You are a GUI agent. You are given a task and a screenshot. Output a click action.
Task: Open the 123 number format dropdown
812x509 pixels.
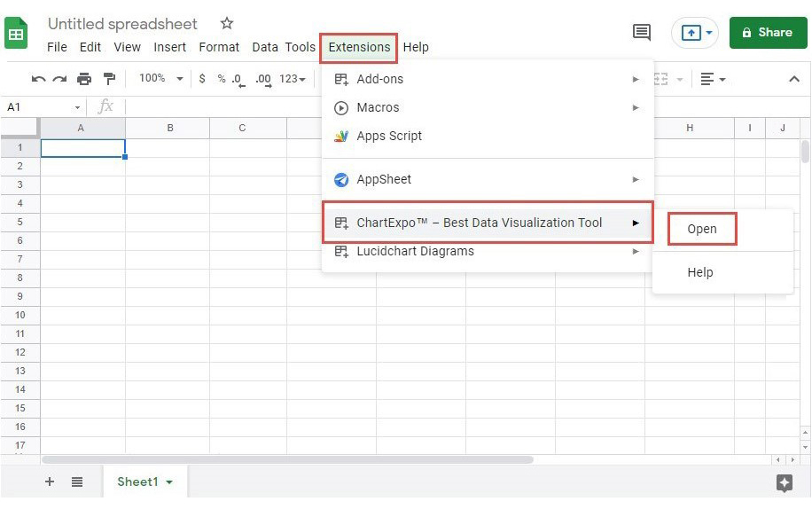293,79
